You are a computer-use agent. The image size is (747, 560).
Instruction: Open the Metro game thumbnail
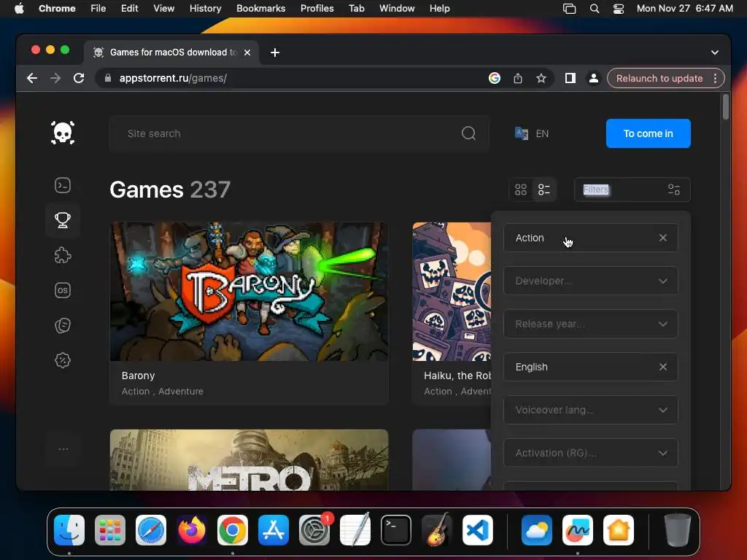tap(249, 460)
